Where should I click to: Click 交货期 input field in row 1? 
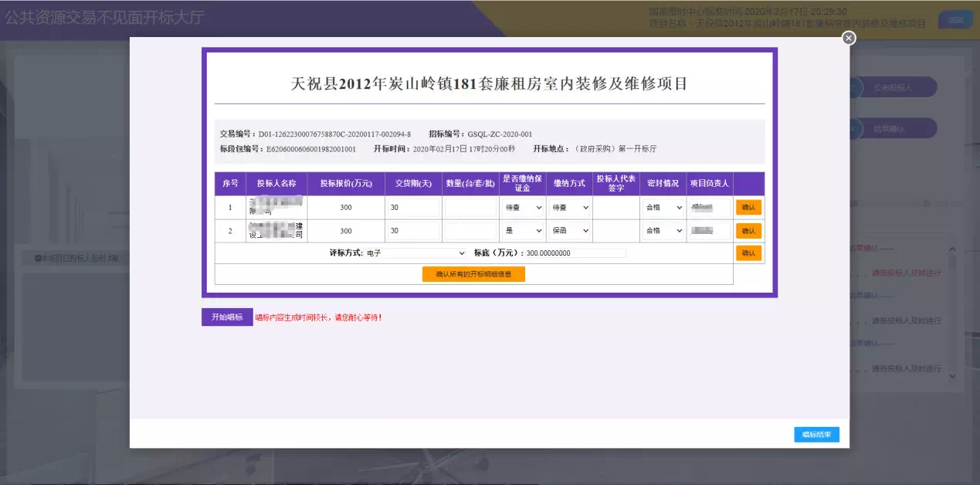[413, 208]
